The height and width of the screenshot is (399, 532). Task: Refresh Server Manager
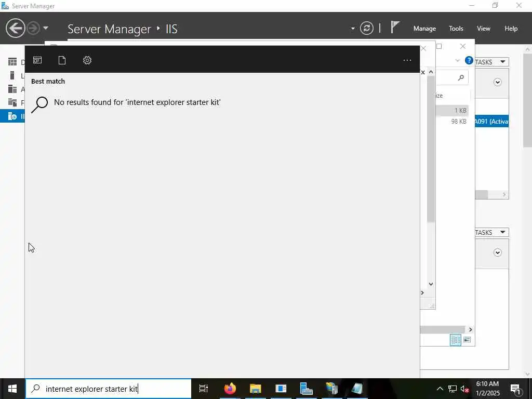point(367,28)
